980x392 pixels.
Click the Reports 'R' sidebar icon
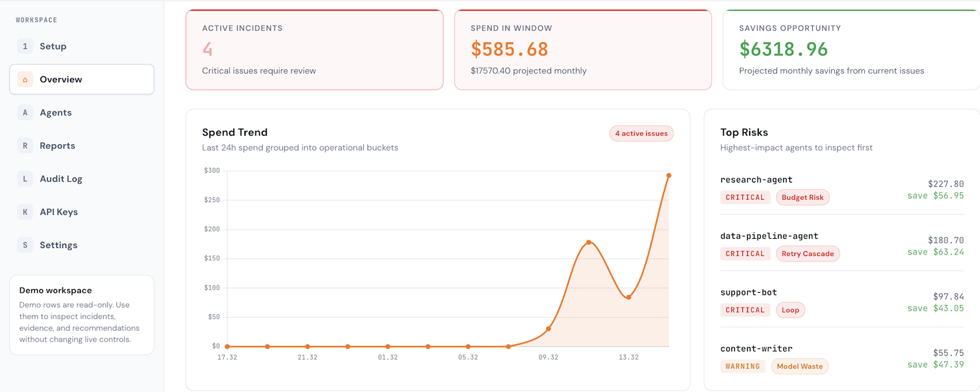[x=25, y=146]
